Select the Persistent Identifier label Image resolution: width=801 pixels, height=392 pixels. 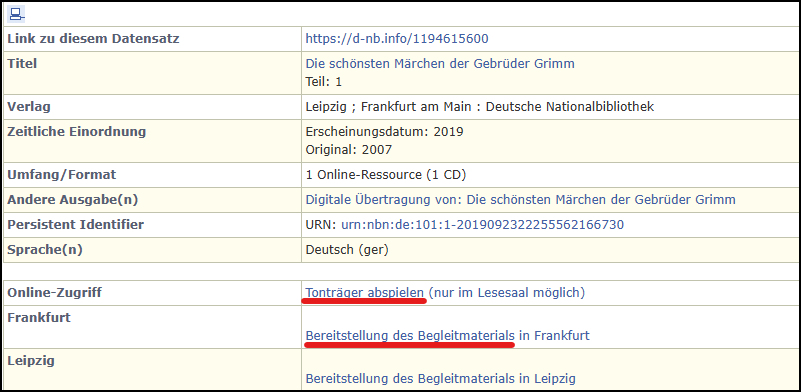(76, 224)
